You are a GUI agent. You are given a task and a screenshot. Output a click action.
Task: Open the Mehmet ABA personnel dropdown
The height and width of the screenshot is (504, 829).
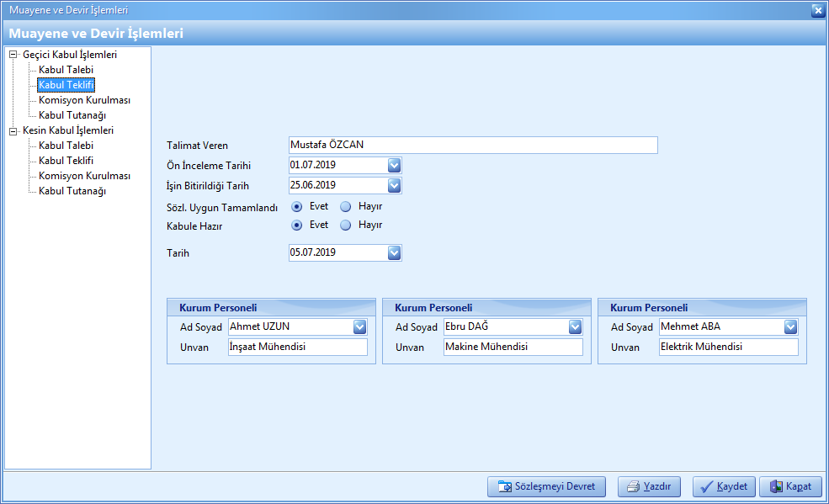790,326
